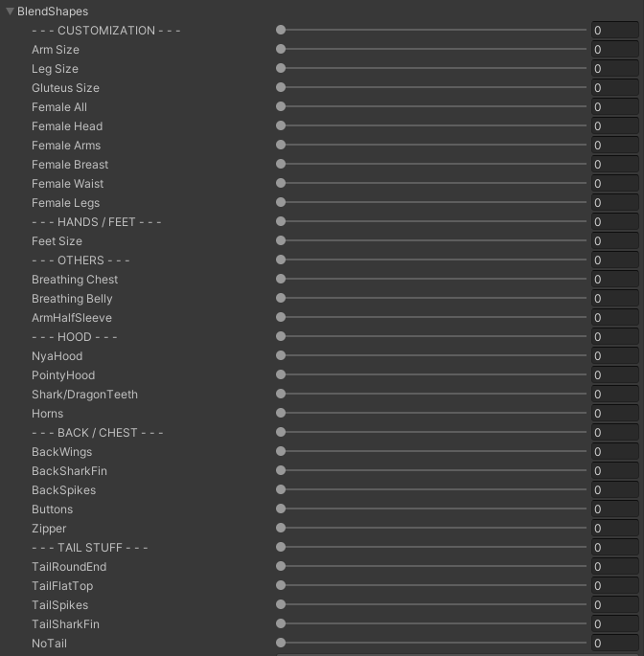The image size is (644, 656).
Task: Click the Female Head value field
Action: 614,126
